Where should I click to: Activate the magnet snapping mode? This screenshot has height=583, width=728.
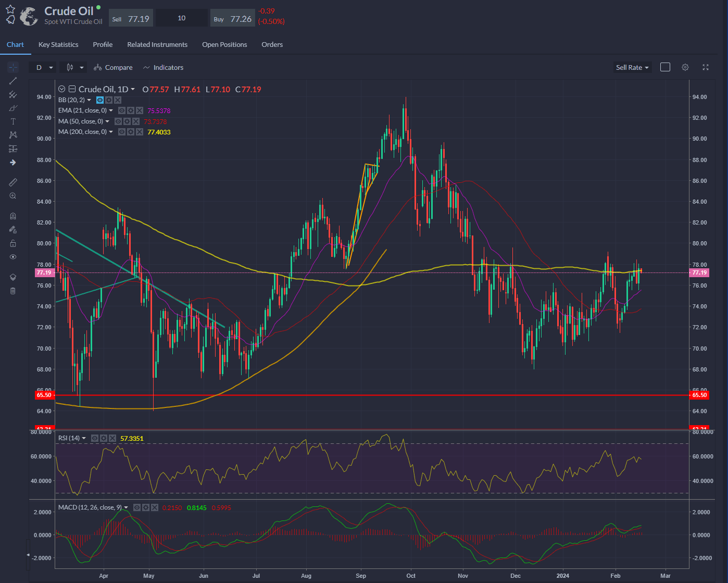13,215
